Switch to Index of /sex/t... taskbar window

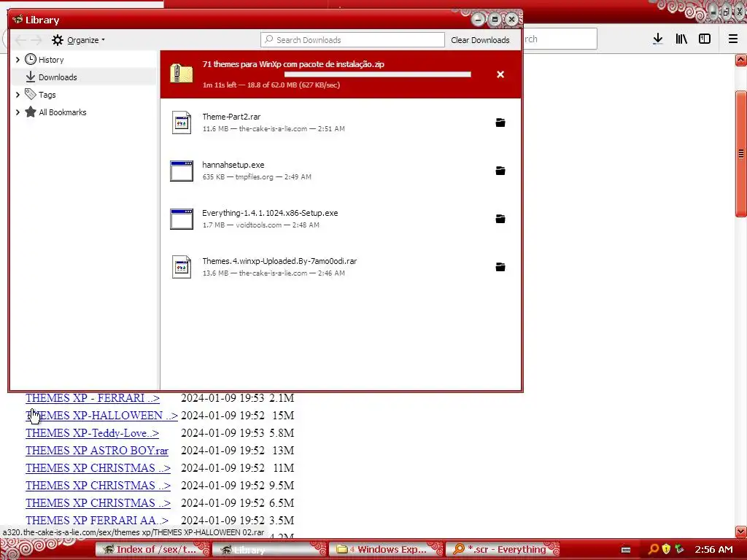tap(152, 550)
